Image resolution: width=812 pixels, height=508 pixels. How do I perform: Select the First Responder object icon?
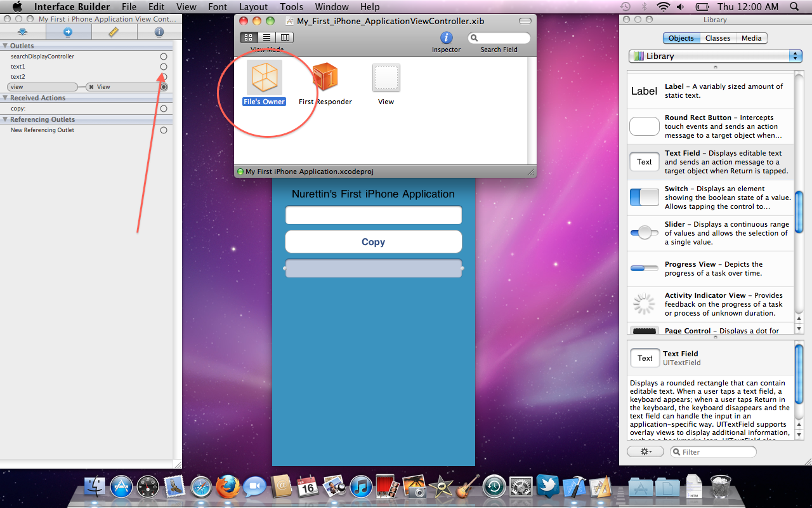[x=325, y=77]
